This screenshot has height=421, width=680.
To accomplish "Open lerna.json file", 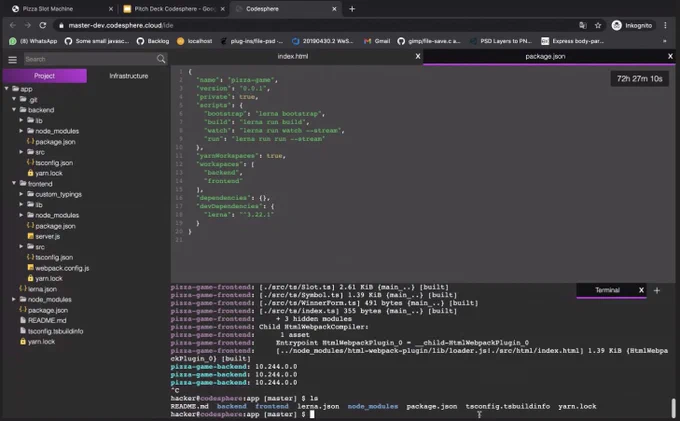I will [42, 289].
